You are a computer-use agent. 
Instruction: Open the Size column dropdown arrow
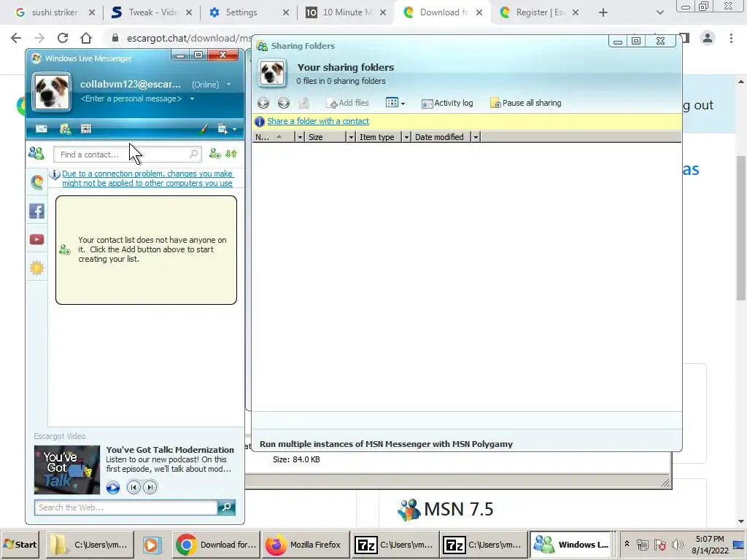coord(351,137)
